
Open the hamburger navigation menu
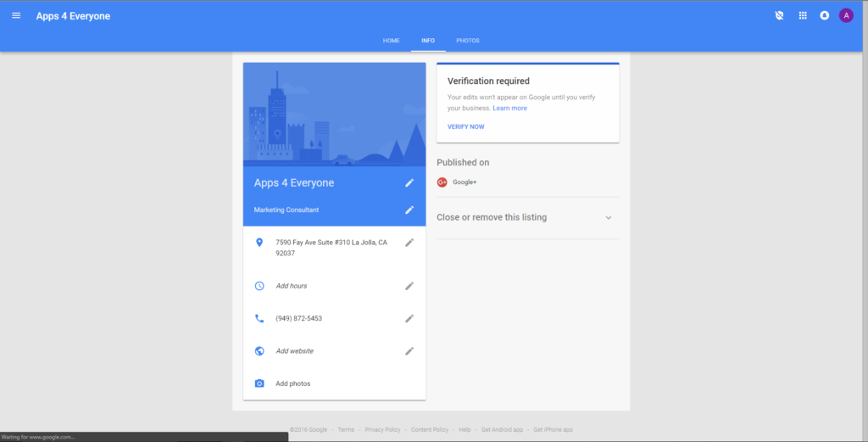pyautogui.click(x=16, y=15)
